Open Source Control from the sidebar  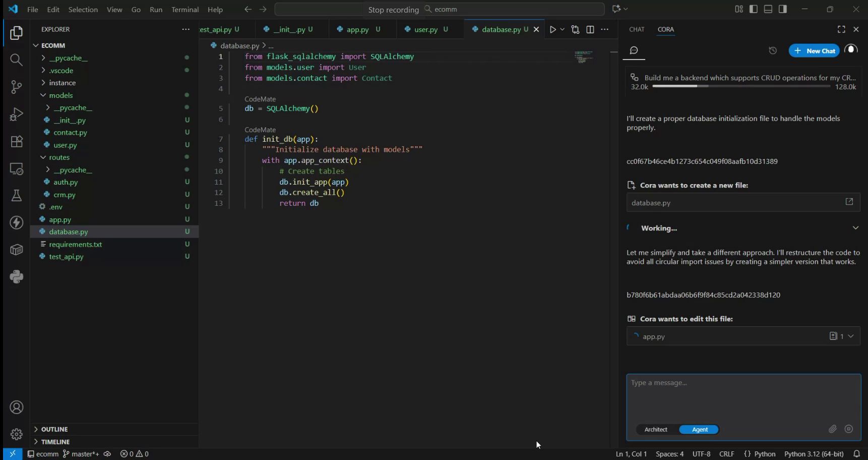pyautogui.click(x=17, y=87)
